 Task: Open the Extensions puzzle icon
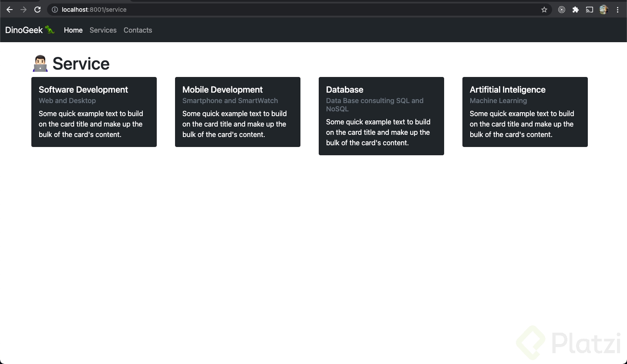576,10
